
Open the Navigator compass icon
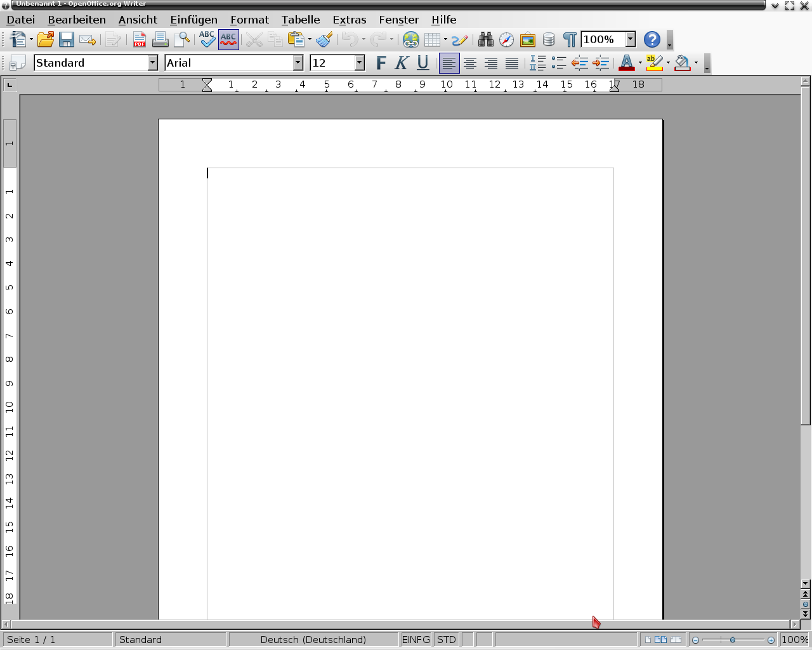506,40
